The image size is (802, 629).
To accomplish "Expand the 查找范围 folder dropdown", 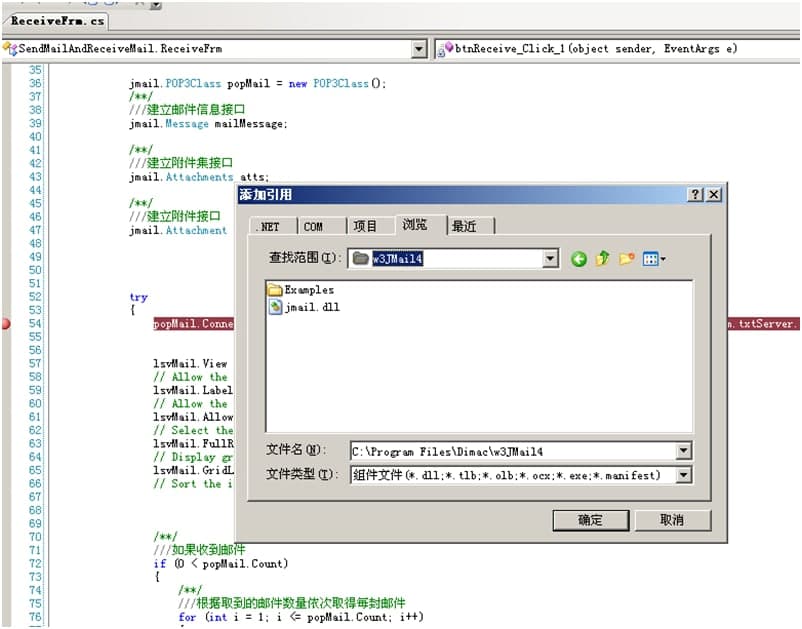I will click(550, 259).
